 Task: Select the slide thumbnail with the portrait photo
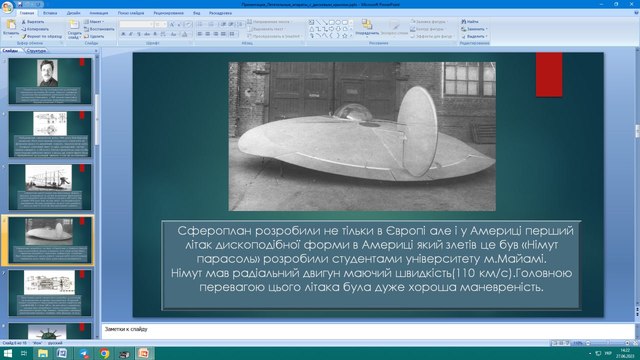pyautogui.click(x=50, y=81)
